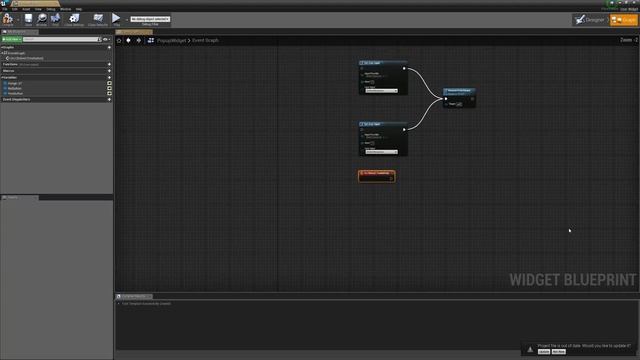This screenshot has width=640, height=360.
Task: Toggle visibility of second variable in list
Action: pyautogui.click(x=109, y=88)
